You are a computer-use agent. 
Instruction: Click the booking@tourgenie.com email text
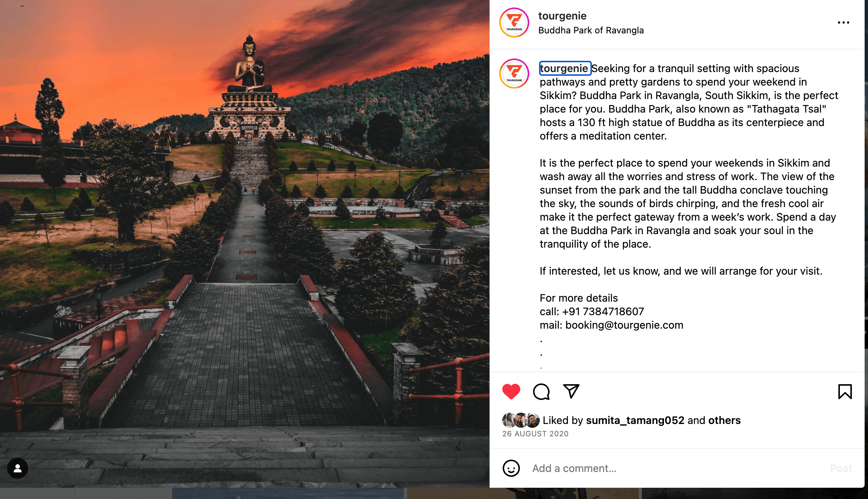pos(624,325)
